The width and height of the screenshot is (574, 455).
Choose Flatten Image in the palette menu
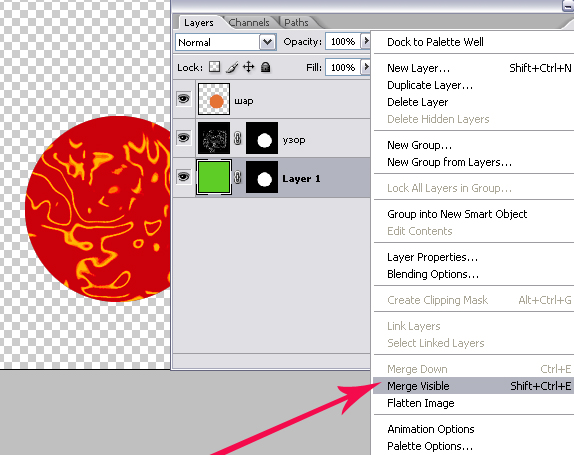point(421,403)
